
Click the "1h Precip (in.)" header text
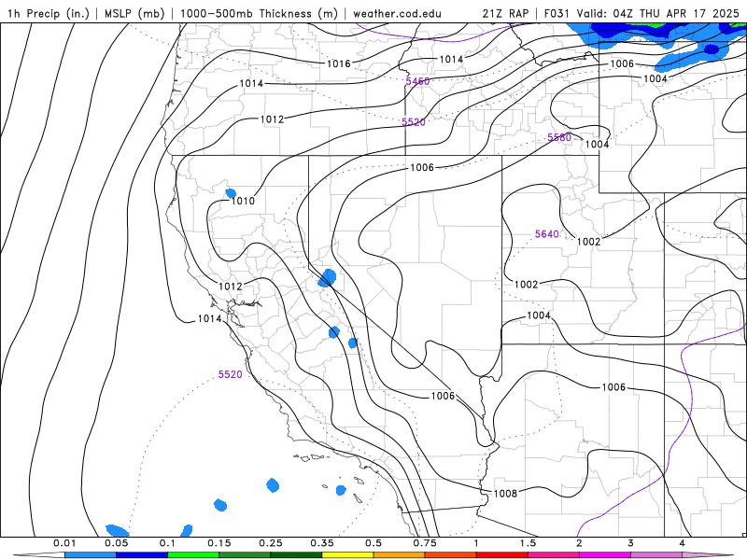[49, 13]
